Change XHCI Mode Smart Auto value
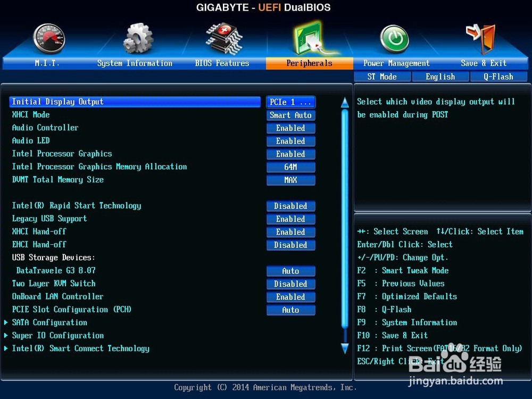The width and height of the screenshot is (532, 399). (x=291, y=115)
